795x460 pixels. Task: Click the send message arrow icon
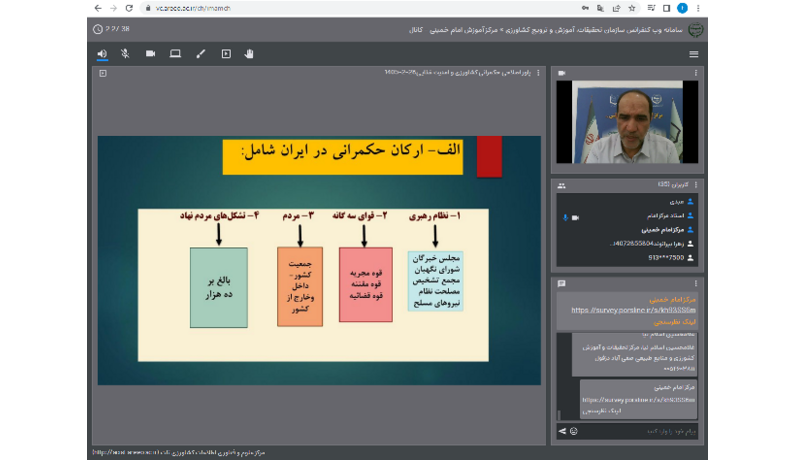pos(562,432)
